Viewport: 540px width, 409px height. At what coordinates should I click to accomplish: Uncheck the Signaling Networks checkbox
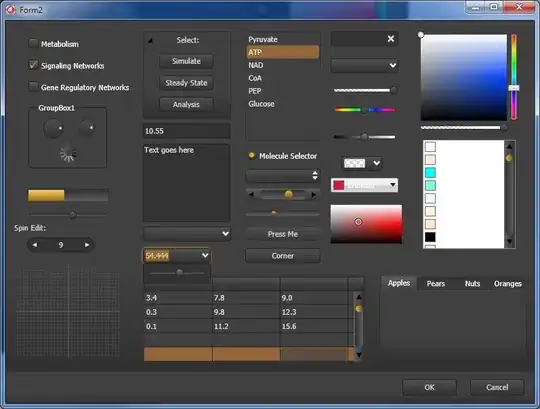33,65
